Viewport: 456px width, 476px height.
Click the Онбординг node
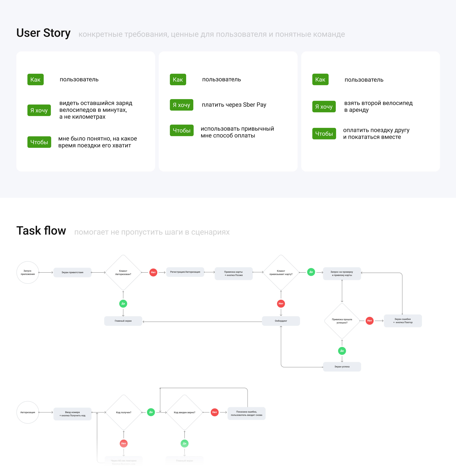coord(281,321)
